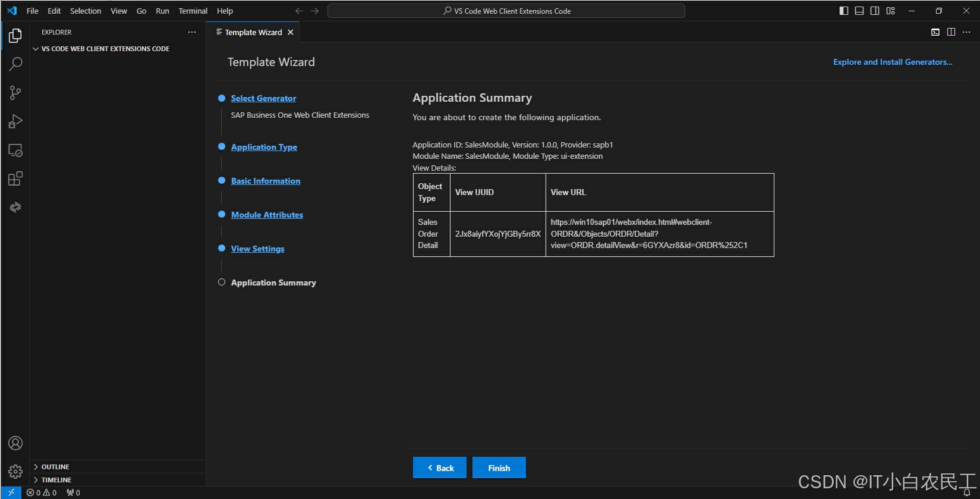Open Explorer views and more actions

(192, 32)
